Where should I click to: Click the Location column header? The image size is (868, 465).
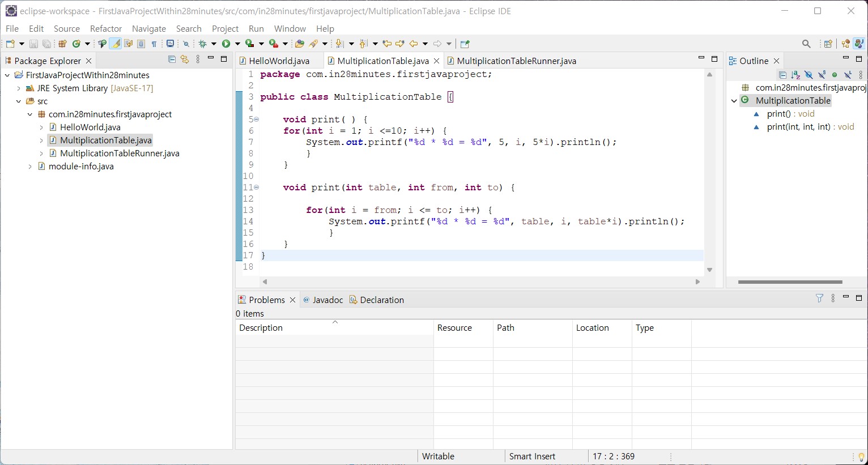point(602,328)
